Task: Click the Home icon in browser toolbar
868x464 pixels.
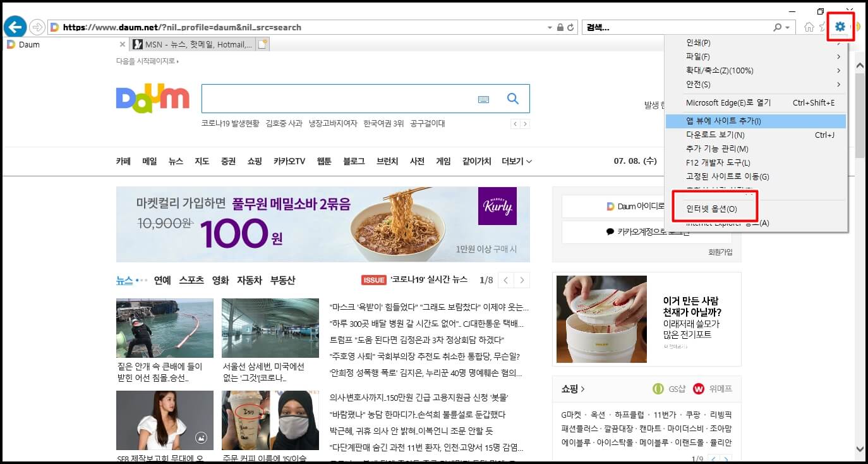Action: tap(809, 27)
